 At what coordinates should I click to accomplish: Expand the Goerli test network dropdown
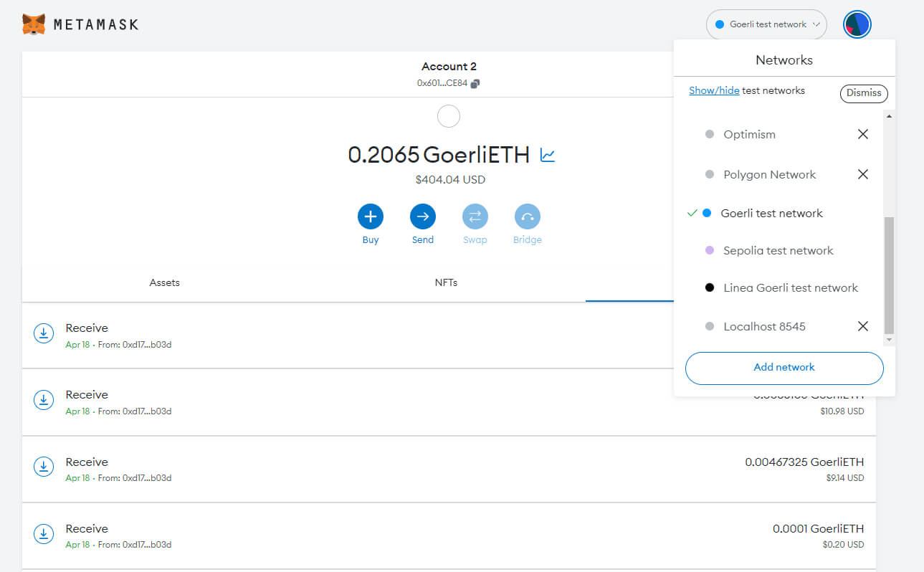[766, 24]
